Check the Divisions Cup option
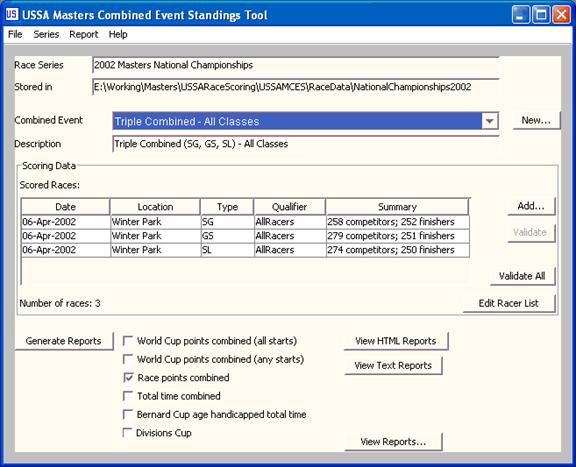The height and width of the screenshot is (467, 576). pyautogui.click(x=127, y=432)
